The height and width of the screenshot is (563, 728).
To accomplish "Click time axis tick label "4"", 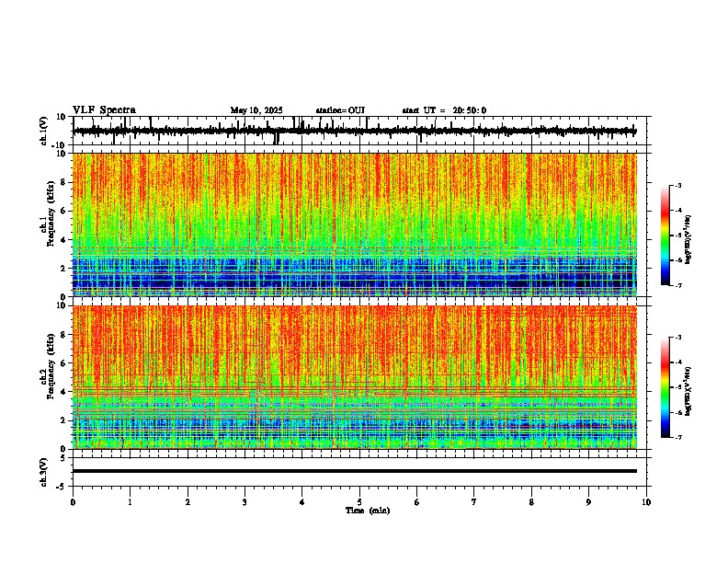I will point(302,502).
